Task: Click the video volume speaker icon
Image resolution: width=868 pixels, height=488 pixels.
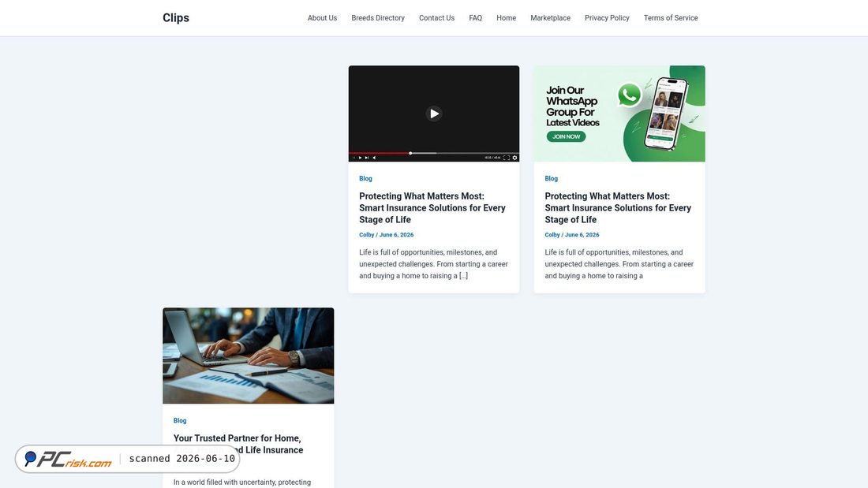Action: [374, 158]
